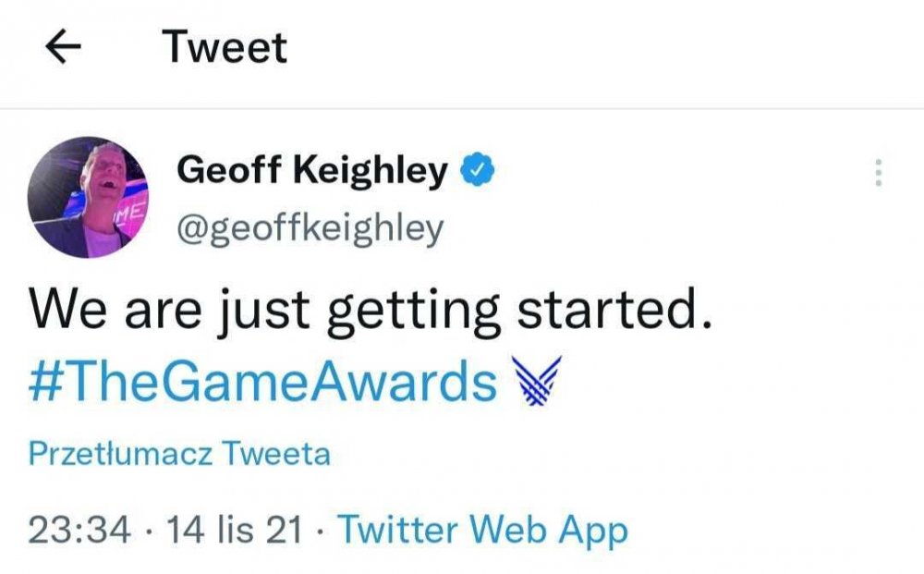Open the Geoff Keighley display name
This screenshot has width=924, height=574.
(x=312, y=171)
